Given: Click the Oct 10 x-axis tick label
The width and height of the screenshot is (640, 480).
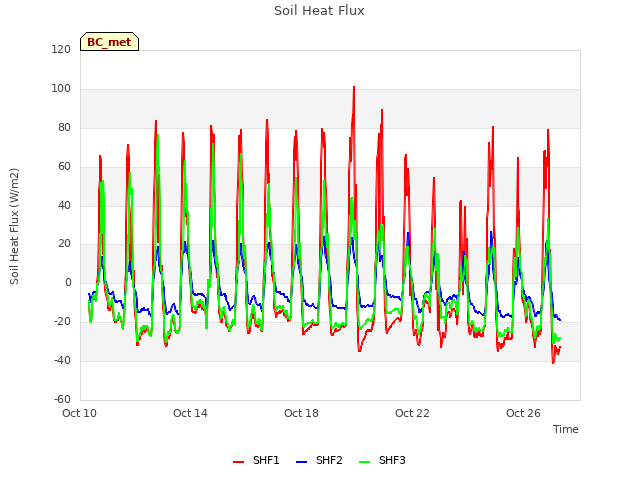Looking at the screenshot, I should pyautogui.click(x=80, y=413).
